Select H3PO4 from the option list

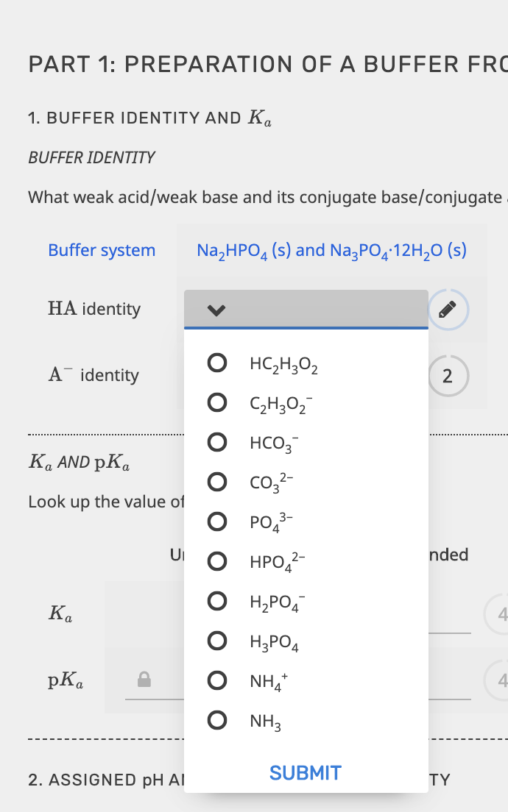click(x=217, y=641)
